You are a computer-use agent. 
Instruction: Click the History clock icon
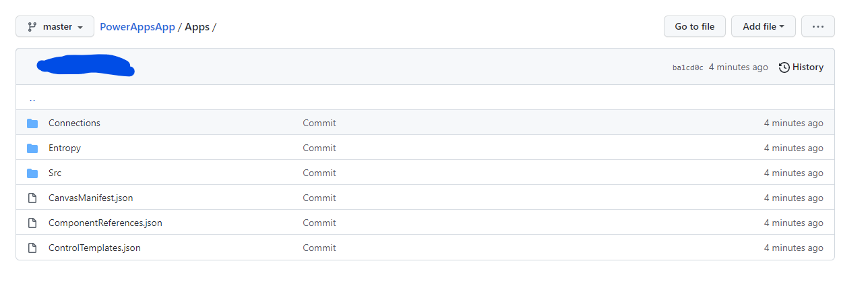[x=784, y=67]
